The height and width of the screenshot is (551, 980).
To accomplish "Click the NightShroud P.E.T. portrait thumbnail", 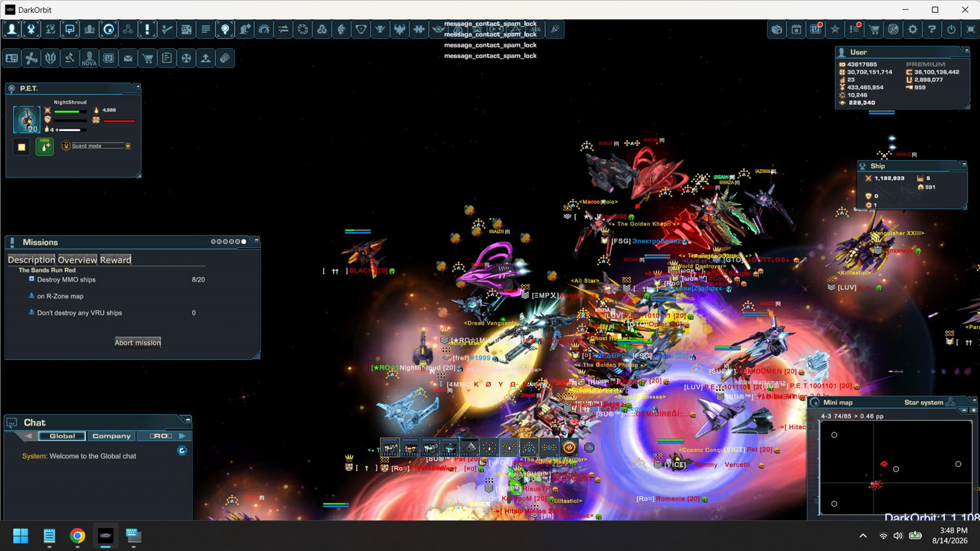I will click(27, 120).
